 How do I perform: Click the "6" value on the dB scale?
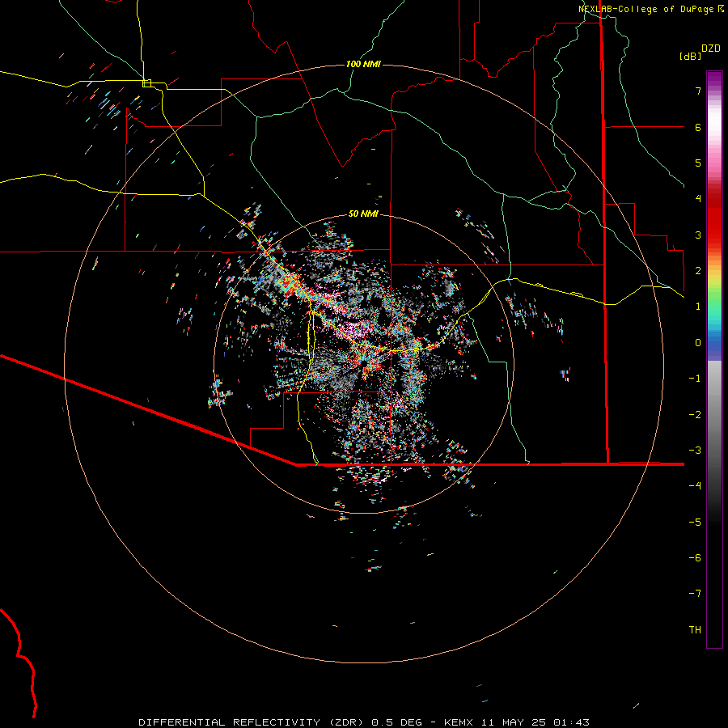(x=698, y=127)
